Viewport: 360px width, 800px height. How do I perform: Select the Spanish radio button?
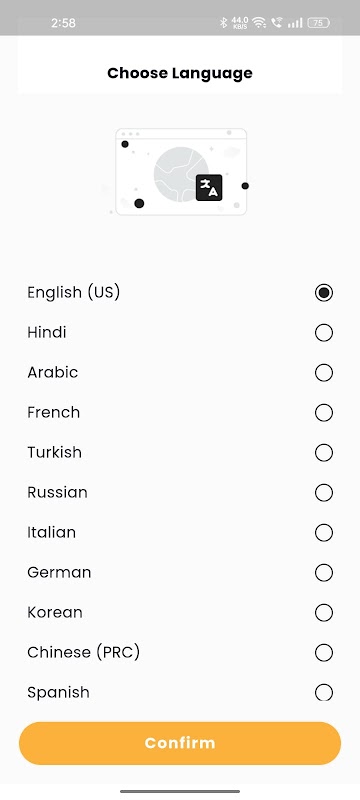click(324, 693)
